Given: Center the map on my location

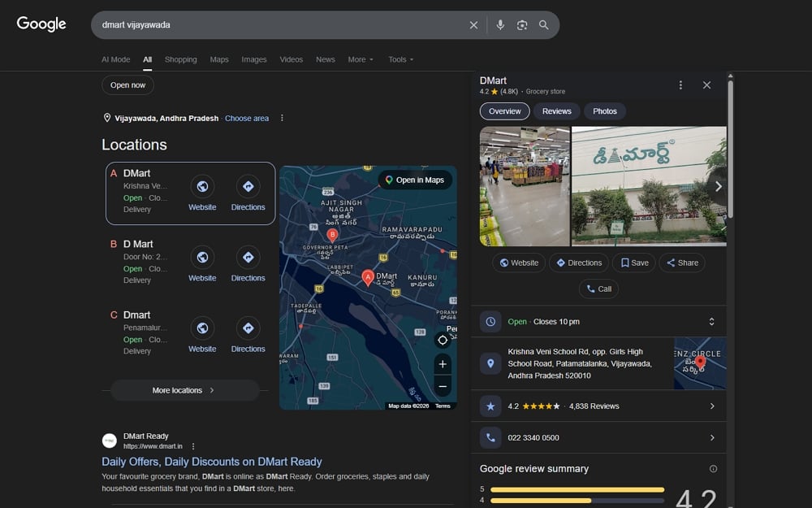Looking at the screenshot, I should (x=443, y=340).
